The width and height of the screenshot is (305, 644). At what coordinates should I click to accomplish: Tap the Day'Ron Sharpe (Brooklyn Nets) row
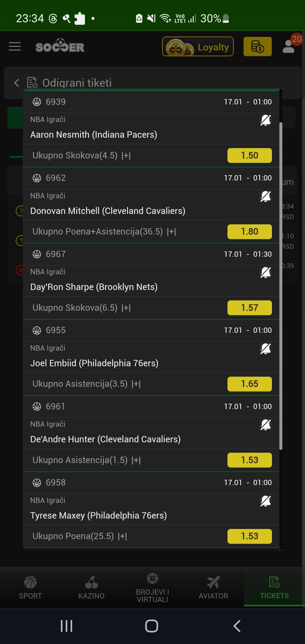pyautogui.click(x=94, y=287)
